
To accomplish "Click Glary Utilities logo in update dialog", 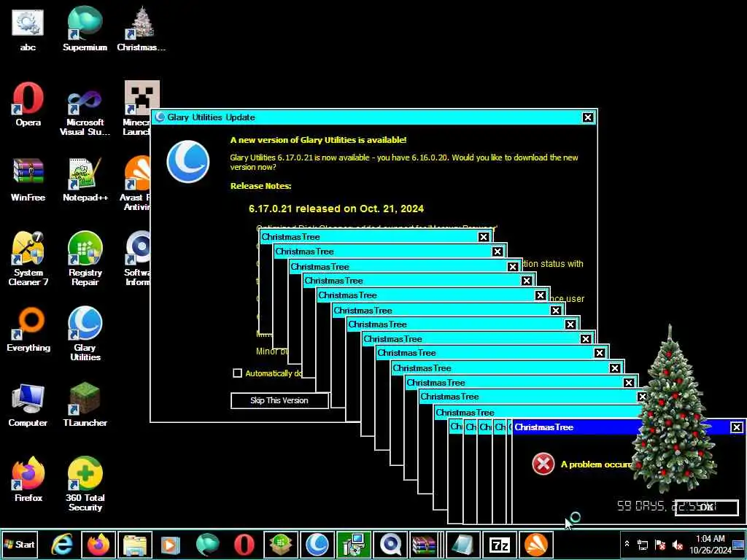I will tap(187, 162).
